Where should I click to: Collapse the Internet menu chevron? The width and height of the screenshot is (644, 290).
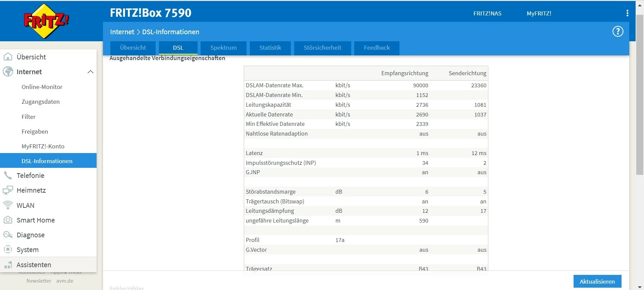(x=90, y=72)
